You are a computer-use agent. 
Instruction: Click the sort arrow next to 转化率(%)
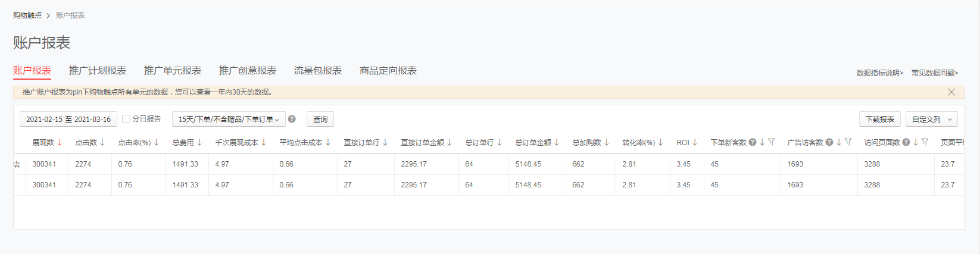pyautogui.click(x=661, y=143)
